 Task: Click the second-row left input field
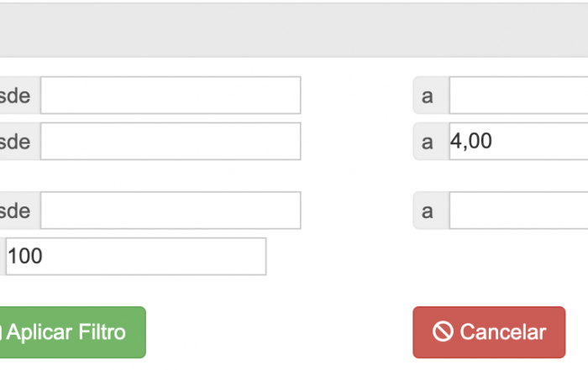(171, 142)
